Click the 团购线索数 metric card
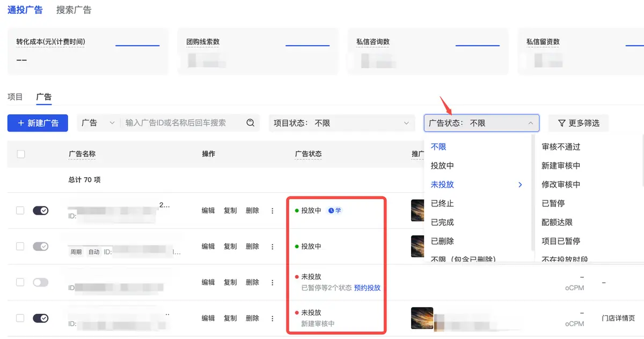644x339 pixels. [258, 52]
